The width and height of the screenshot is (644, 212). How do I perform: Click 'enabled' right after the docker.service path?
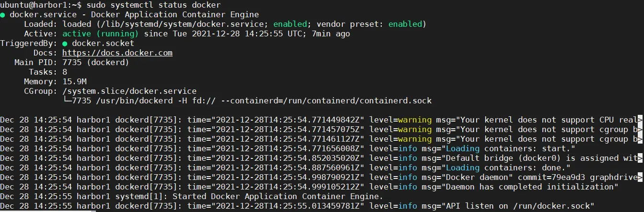coord(290,24)
